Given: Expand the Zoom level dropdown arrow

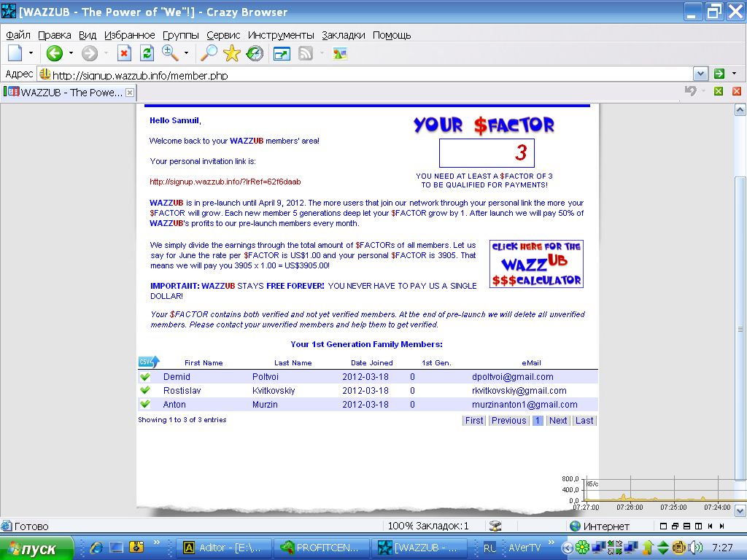Looking at the screenshot, I should click(x=186, y=52).
